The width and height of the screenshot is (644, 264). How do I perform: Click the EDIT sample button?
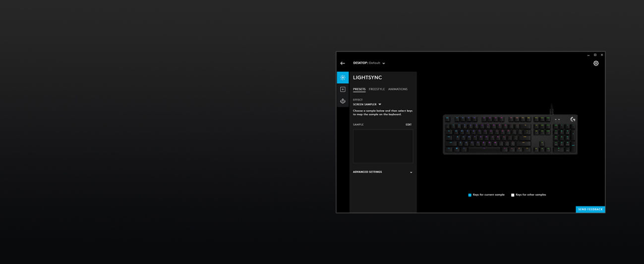(x=409, y=125)
